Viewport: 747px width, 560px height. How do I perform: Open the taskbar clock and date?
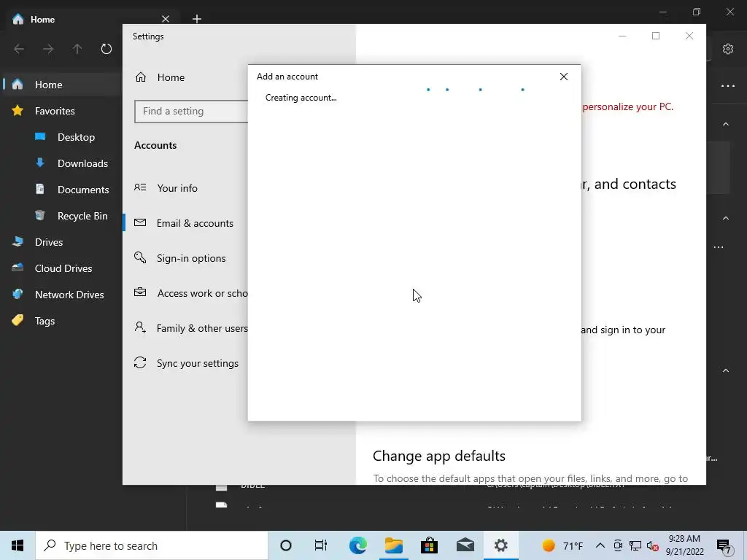click(684, 545)
